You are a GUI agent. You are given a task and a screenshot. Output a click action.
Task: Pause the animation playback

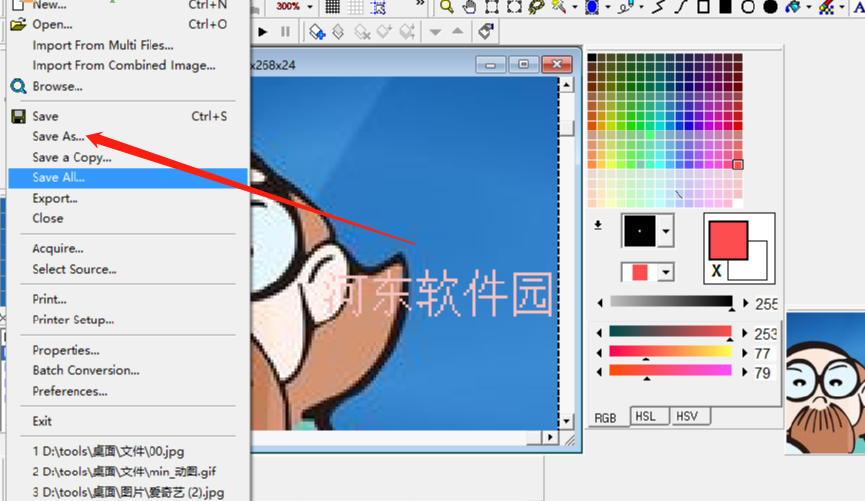(285, 32)
